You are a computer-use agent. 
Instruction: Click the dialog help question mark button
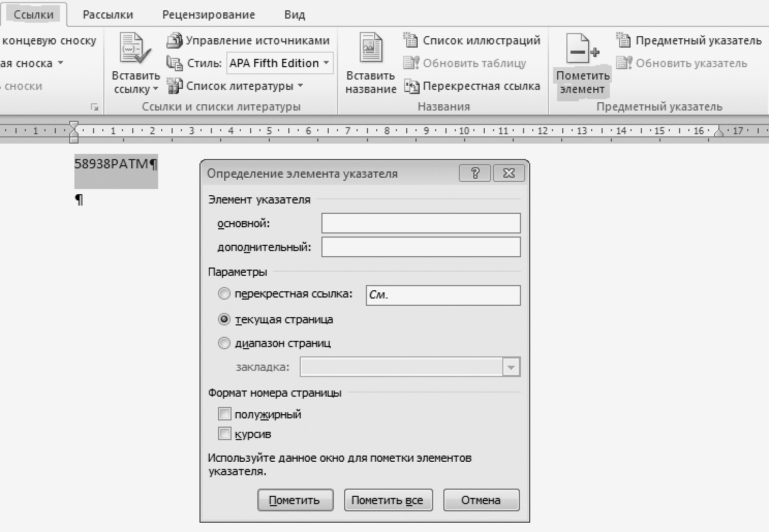[474, 174]
